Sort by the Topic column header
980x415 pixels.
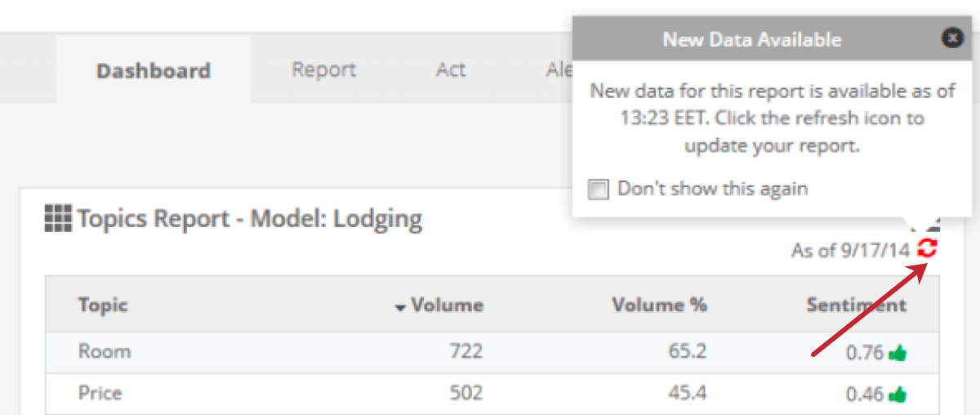point(103,306)
